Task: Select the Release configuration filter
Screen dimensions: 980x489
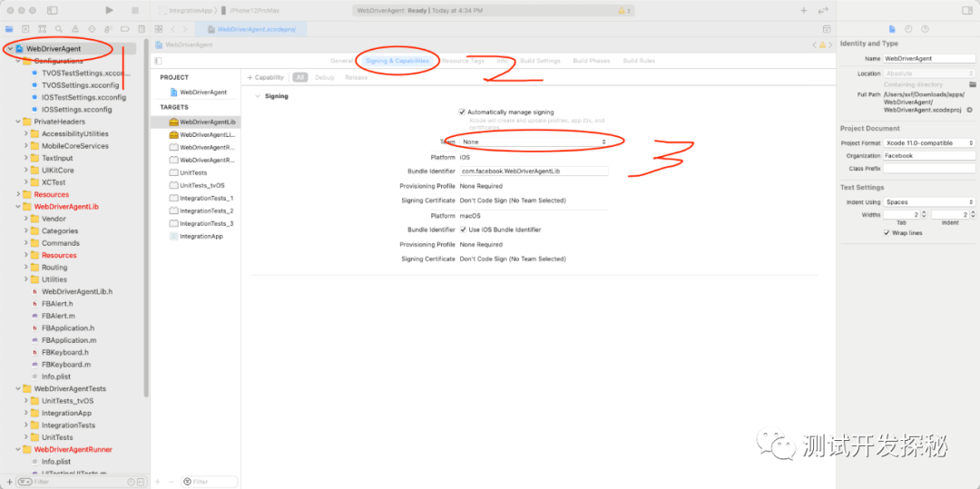Action: [357, 77]
